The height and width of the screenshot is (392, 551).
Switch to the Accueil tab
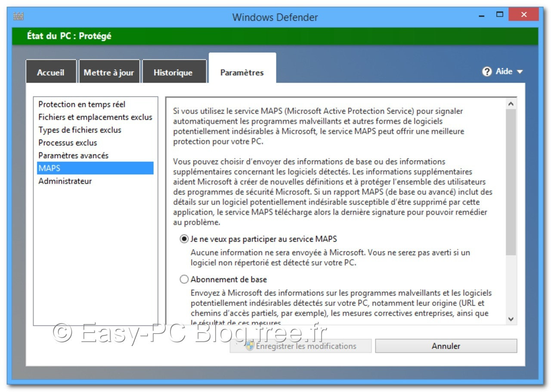click(51, 72)
